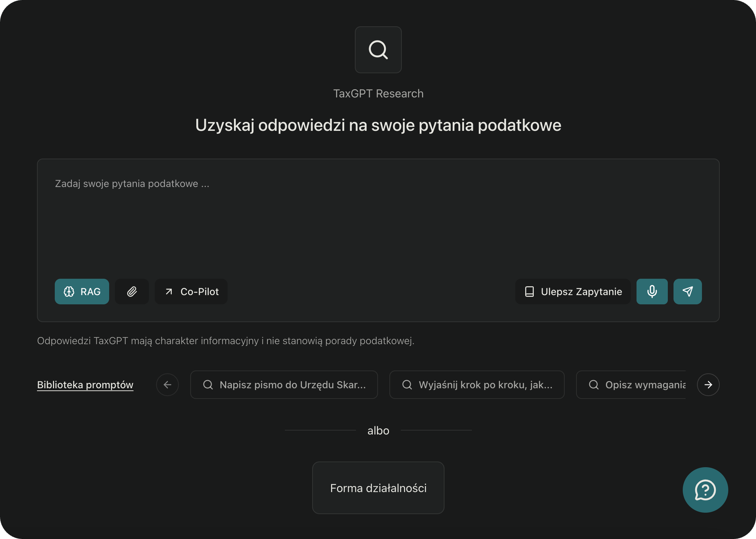The height and width of the screenshot is (539, 756).
Task: Click the search magnifier icon at top
Action: click(x=378, y=50)
